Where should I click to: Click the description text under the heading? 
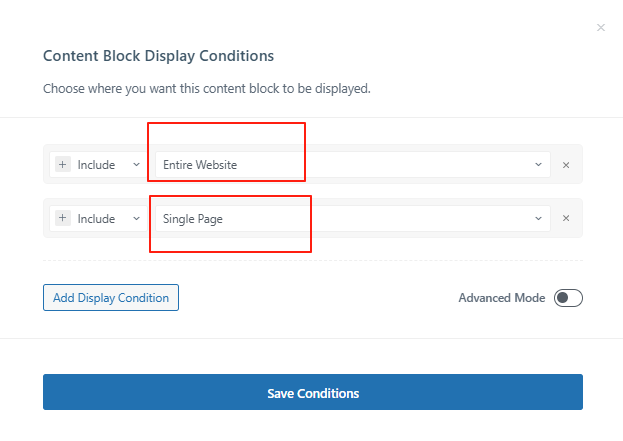tap(206, 88)
